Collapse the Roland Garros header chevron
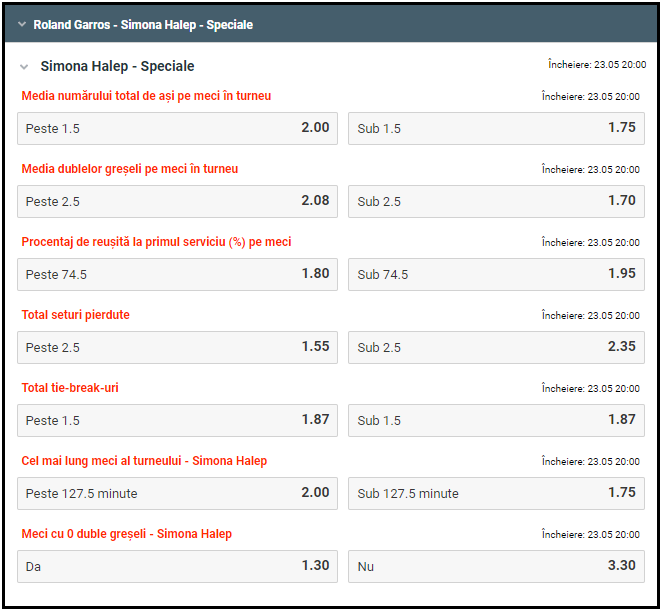The width and height of the screenshot is (662, 611). click(x=21, y=25)
